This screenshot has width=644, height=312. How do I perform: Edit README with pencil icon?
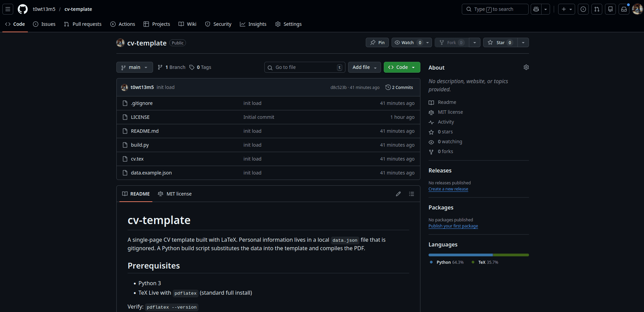click(398, 194)
